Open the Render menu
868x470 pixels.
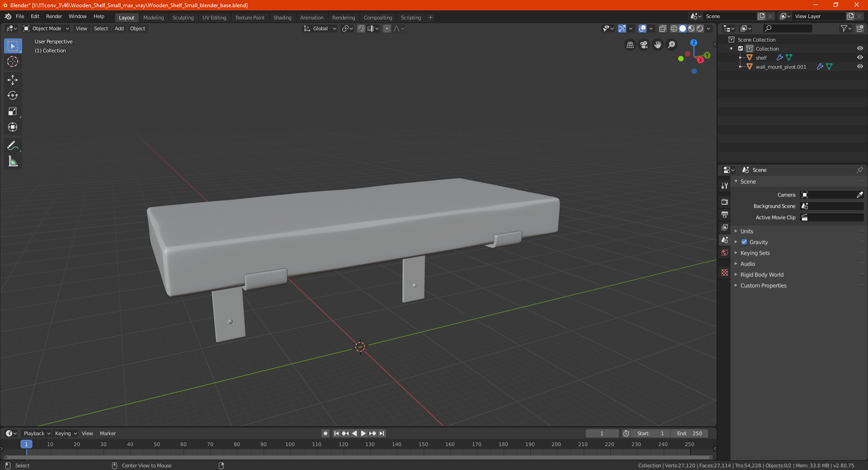(54, 16)
